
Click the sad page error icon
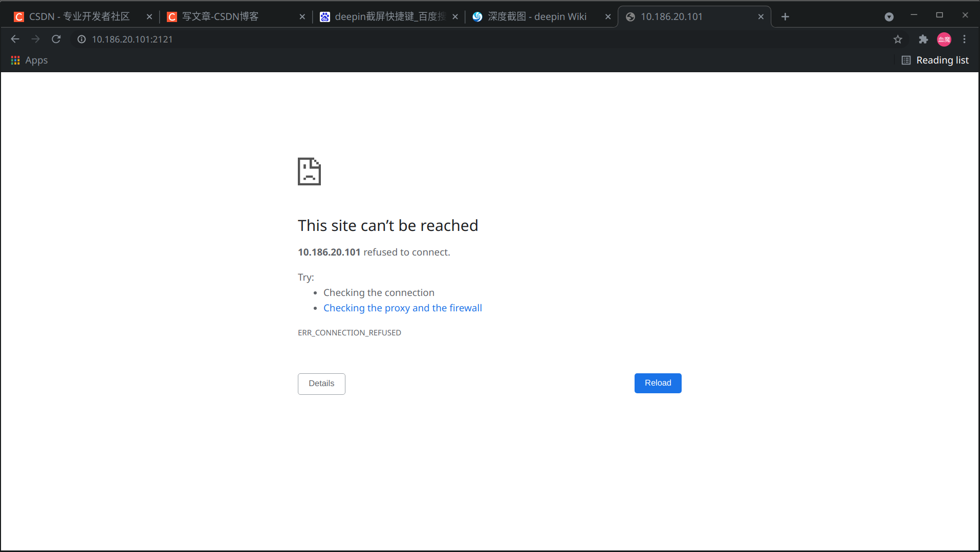click(309, 172)
